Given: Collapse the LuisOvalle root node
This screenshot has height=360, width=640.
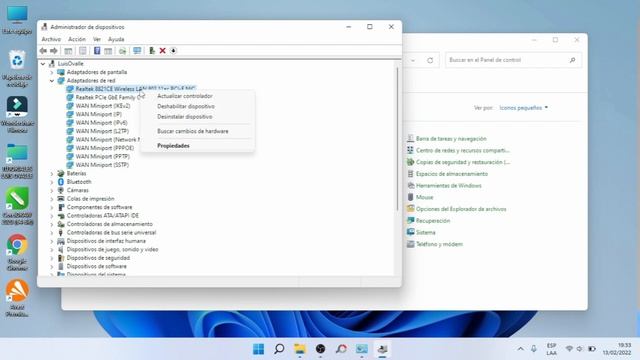Looking at the screenshot, I should click(43, 64).
